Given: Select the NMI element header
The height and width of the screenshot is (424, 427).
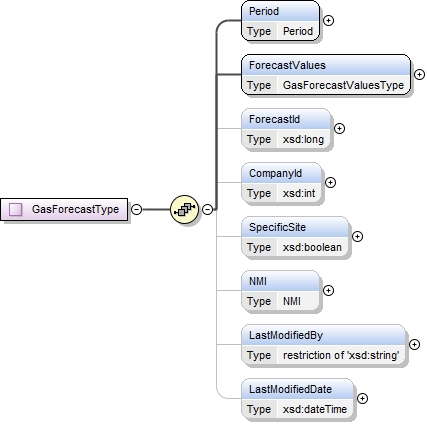Looking at the screenshot, I should [x=280, y=281].
